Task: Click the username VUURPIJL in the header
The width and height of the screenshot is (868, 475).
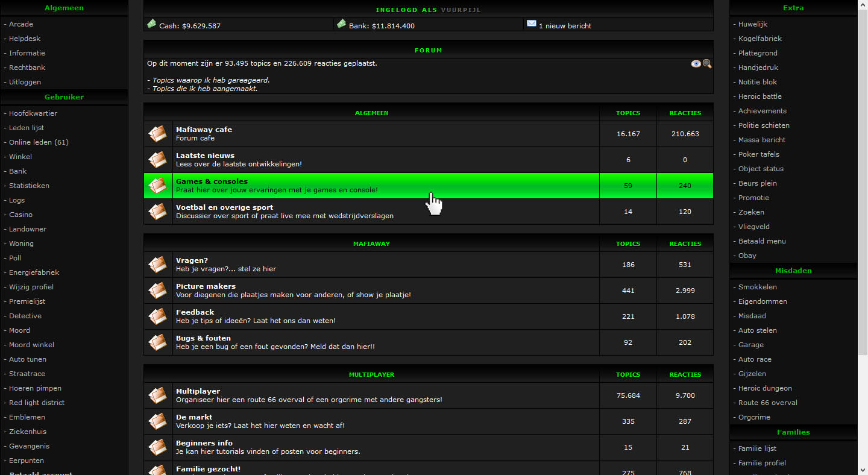Action: (x=461, y=10)
